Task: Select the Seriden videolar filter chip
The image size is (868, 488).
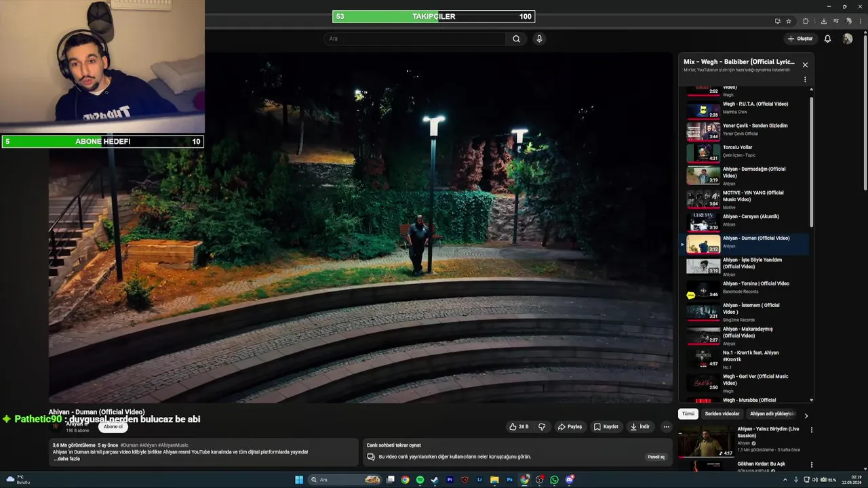Action: click(722, 413)
